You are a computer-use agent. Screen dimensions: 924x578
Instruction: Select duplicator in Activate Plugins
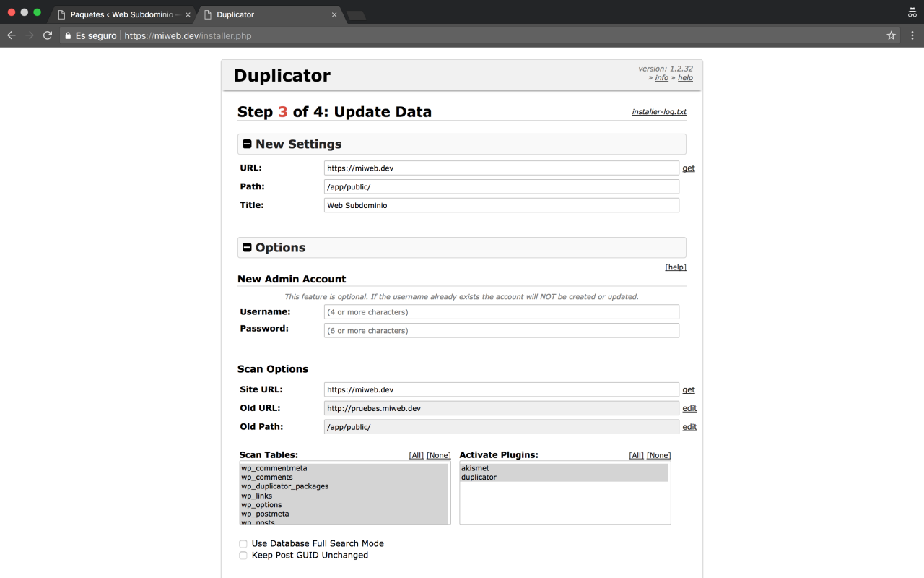click(564, 478)
